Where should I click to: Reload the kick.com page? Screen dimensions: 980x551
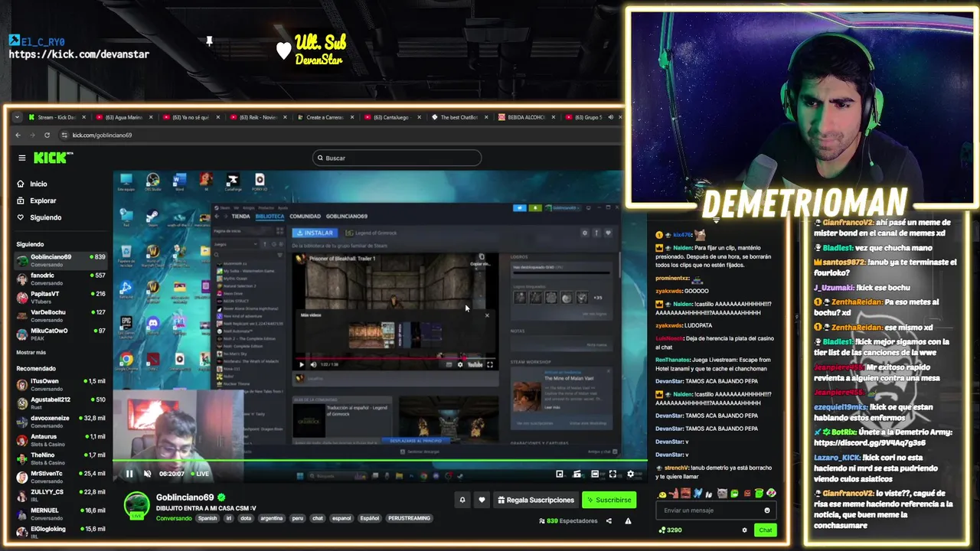47,135
